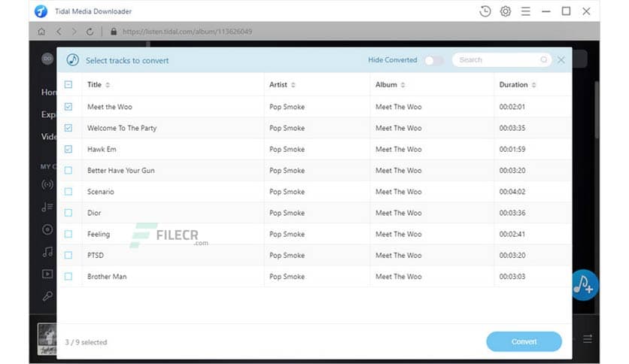This screenshot has width=629, height=364.
Task: Navigate forward with the right arrow
Action: pyautogui.click(x=74, y=32)
